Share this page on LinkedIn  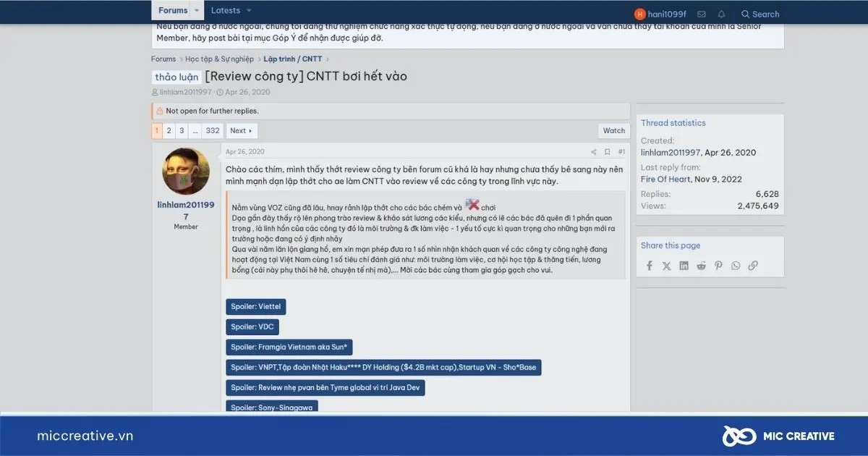pyautogui.click(x=684, y=266)
